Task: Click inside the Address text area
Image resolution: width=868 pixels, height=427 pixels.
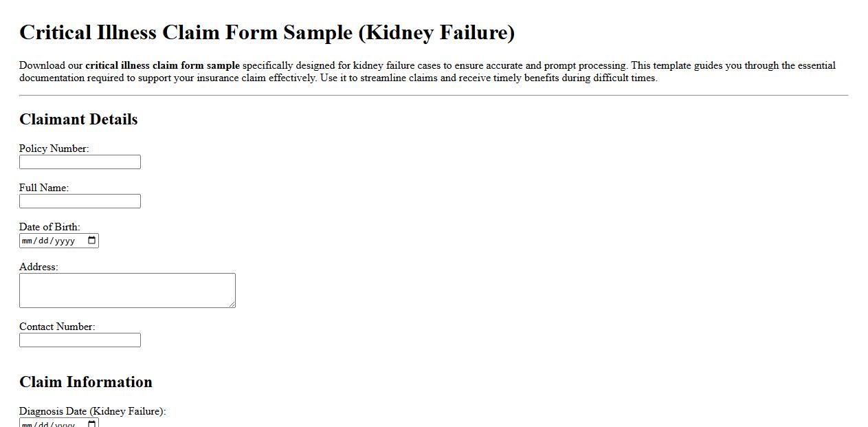Action: [x=127, y=289]
